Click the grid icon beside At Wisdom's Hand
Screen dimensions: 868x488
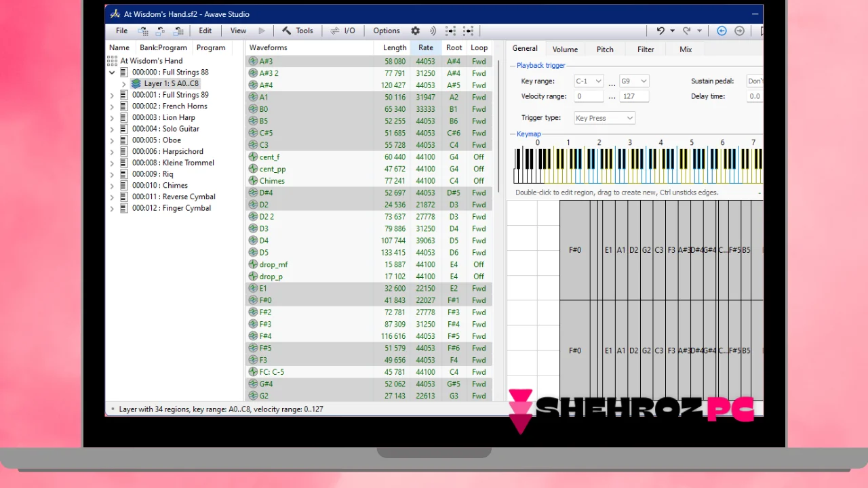tap(112, 61)
